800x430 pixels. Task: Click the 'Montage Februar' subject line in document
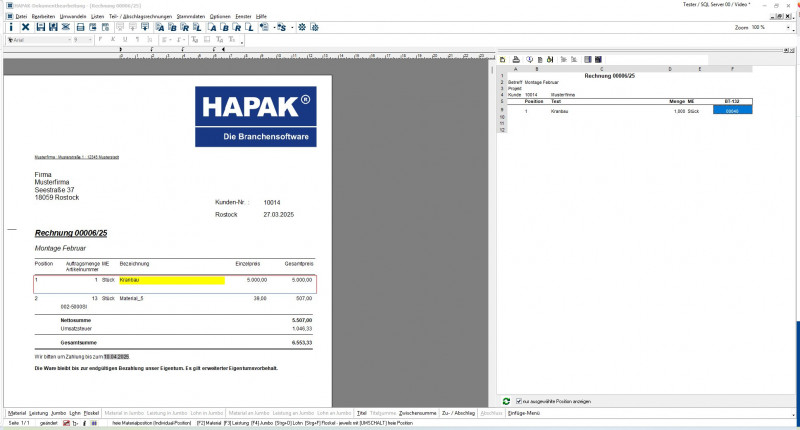pyautogui.click(x=60, y=248)
